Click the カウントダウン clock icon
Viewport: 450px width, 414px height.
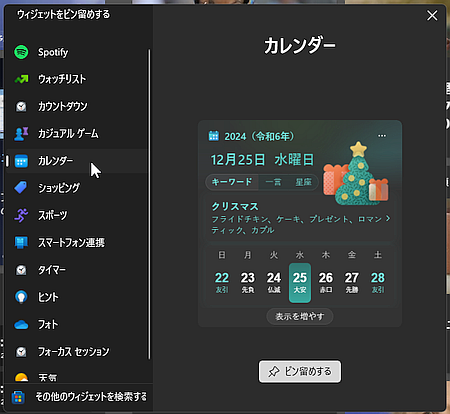(21, 107)
